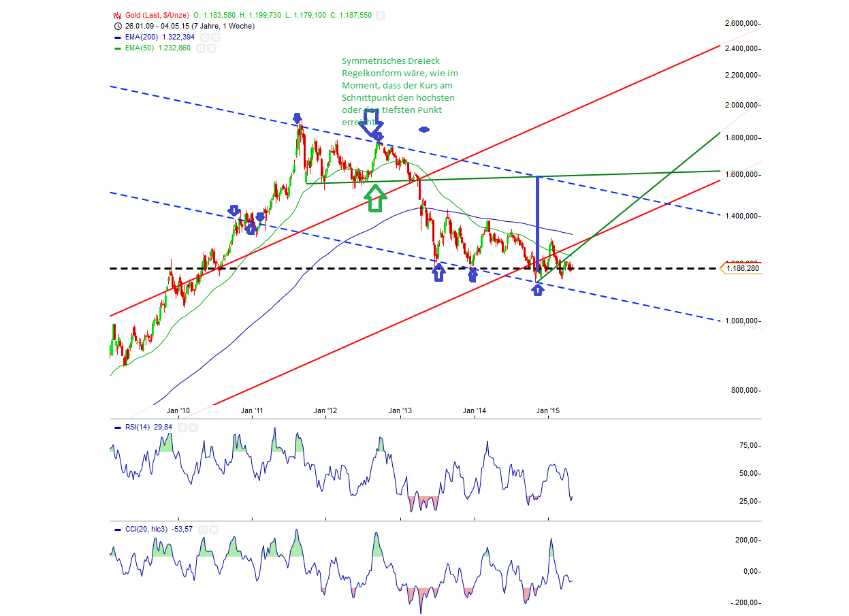Remove the CCI(20, hlc3) indicator with its X icon
Image resolution: width=849 pixels, height=616 pixels.
[214, 529]
